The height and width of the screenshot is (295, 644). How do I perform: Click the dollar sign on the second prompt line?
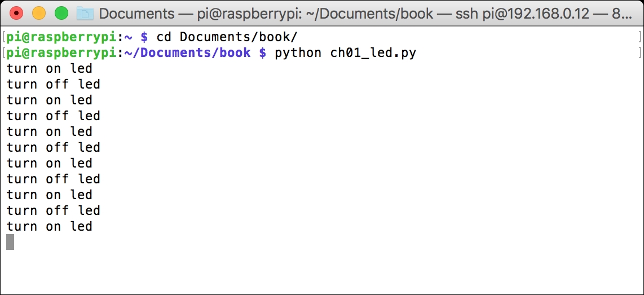[x=262, y=53]
